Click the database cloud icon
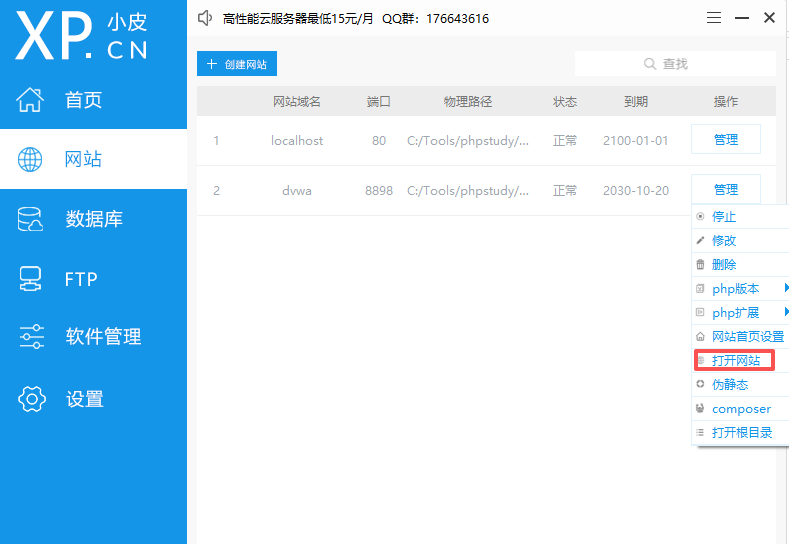 click(x=30, y=219)
